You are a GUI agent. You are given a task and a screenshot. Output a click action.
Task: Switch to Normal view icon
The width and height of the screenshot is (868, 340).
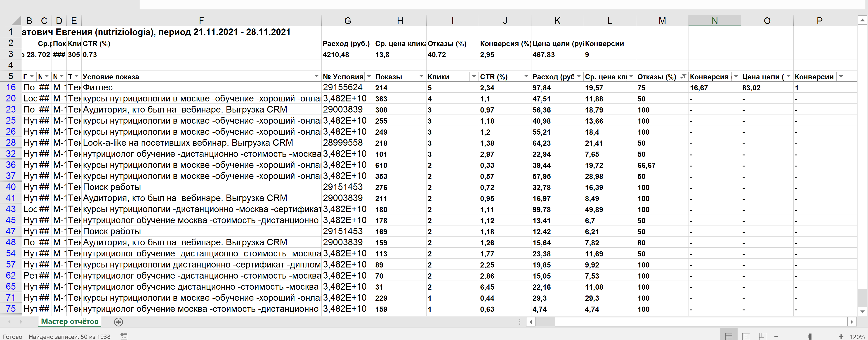pyautogui.click(x=729, y=336)
